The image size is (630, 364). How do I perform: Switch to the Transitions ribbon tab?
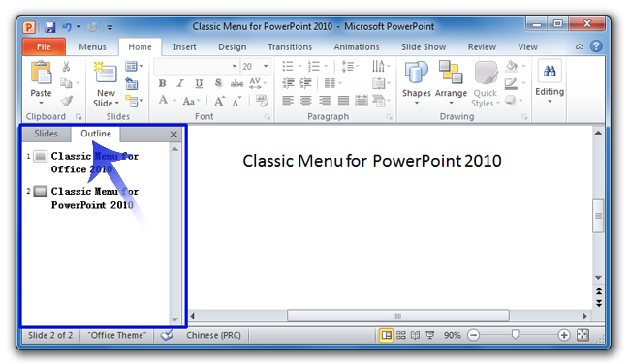[290, 47]
